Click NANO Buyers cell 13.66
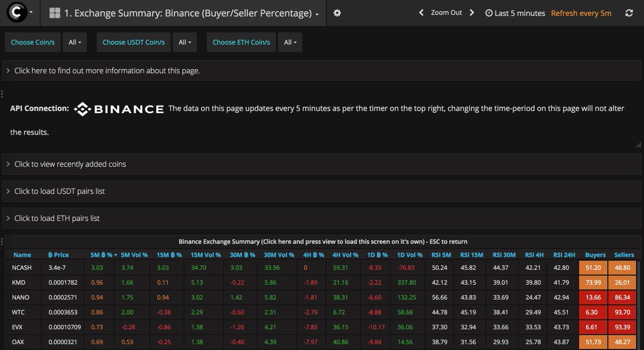Screen dimensions: 644x350 594,296
